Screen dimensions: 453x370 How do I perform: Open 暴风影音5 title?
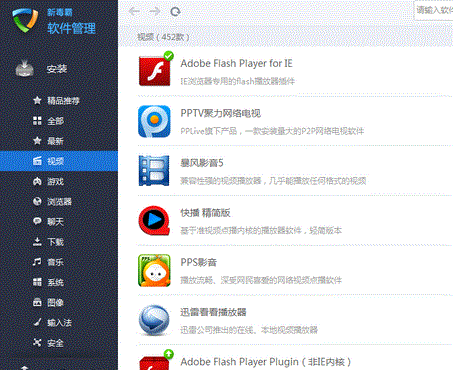click(x=202, y=163)
